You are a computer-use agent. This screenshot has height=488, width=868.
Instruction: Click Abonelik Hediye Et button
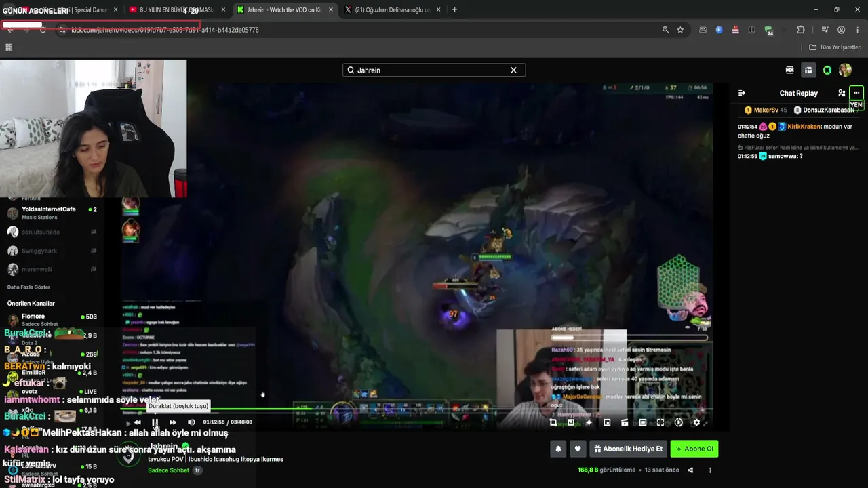point(629,449)
